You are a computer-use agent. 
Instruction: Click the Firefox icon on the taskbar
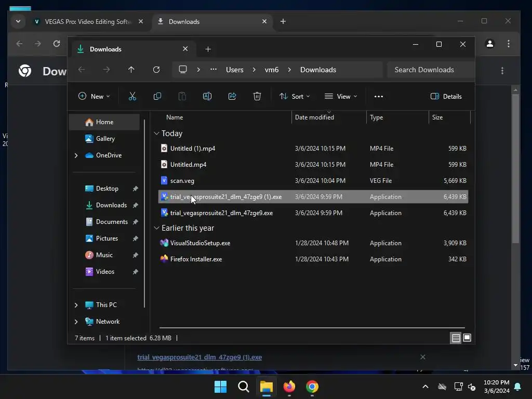pyautogui.click(x=289, y=387)
